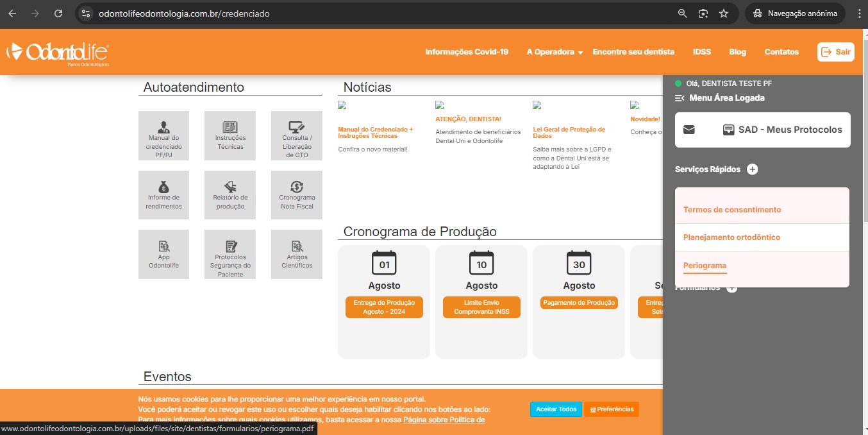Open the App Odontolife tile
Image resolution: width=868 pixels, height=435 pixels.
click(163, 254)
